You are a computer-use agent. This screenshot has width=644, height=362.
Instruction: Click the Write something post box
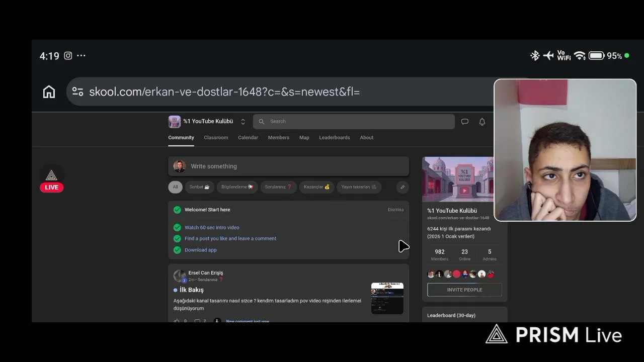pyautogui.click(x=289, y=166)
